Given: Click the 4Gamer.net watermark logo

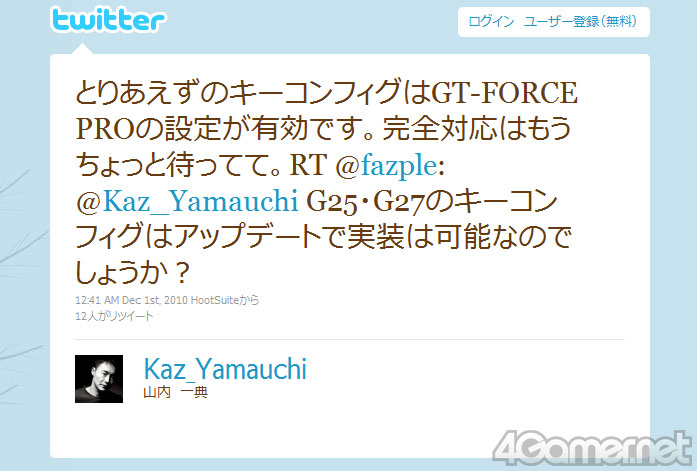Looking at the screenshot, I should point(593,448).
